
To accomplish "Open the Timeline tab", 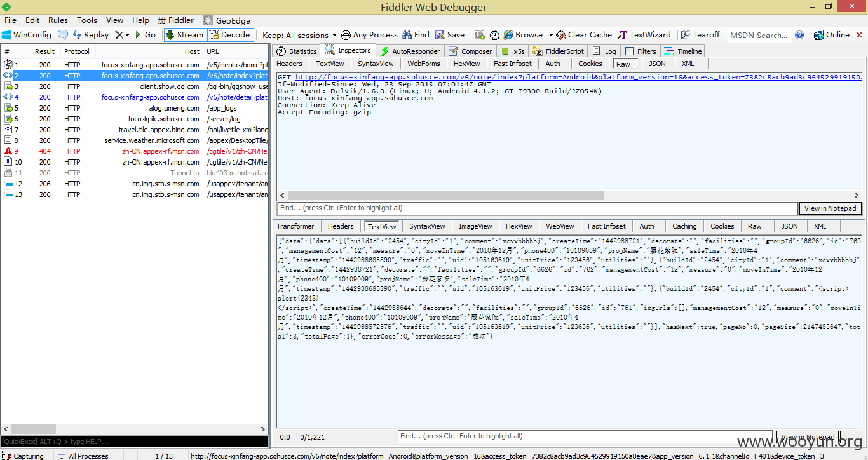I will coord(683,51).
